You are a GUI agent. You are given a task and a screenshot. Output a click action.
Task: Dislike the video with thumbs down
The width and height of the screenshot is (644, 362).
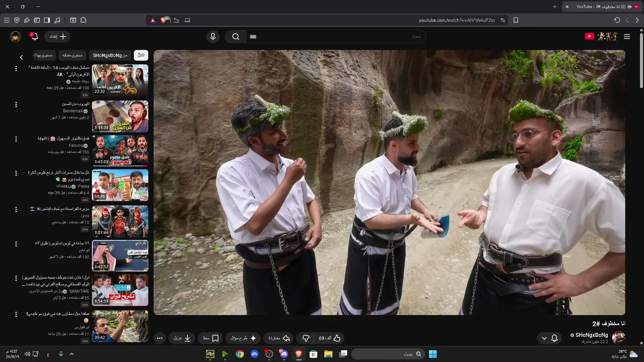point(306,338)
